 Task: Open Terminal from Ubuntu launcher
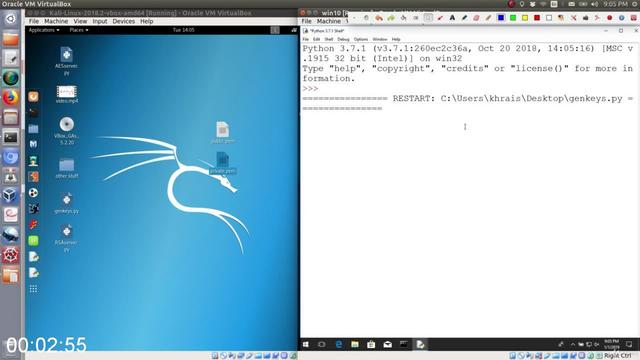[11, 138]
